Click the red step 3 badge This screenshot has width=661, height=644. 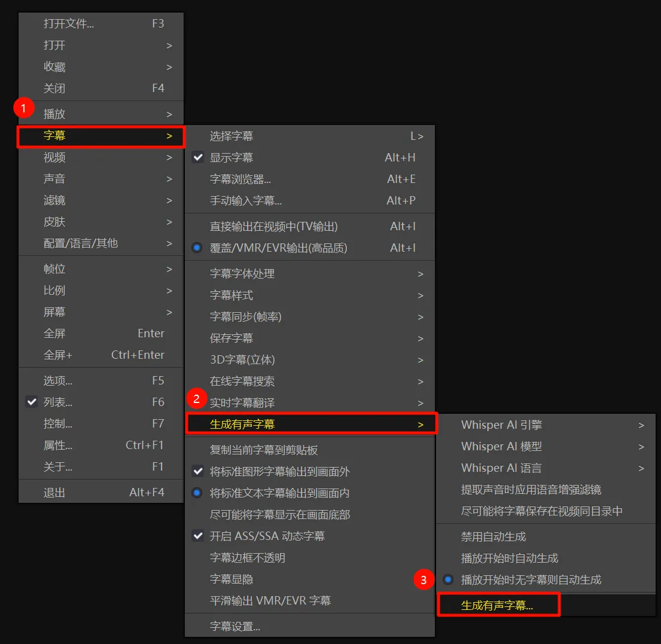point(424,579)
